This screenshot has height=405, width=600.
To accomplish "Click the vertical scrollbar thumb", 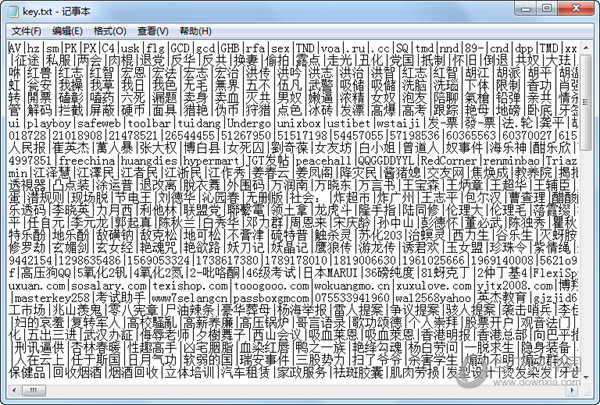I will click(585, 102).
